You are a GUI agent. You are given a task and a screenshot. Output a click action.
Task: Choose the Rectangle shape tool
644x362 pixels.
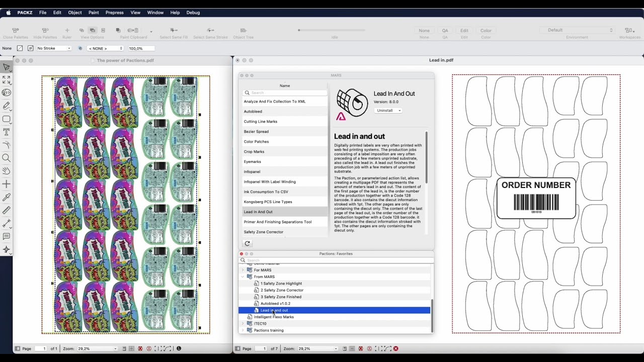pyautogui.click(x=7, y=119)
